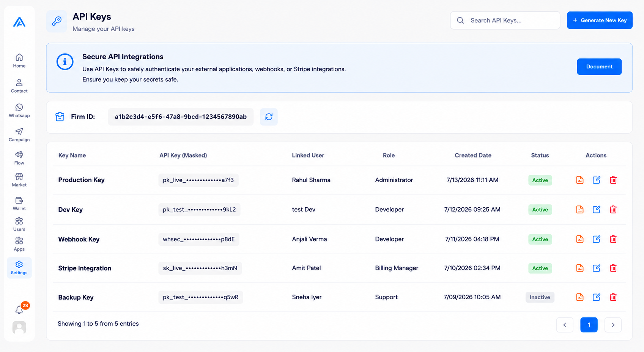Image resolution: width=644 pixels, height=352 pixels.
Task: Open the Home sidebar item
Action: [x=19, y=61]
